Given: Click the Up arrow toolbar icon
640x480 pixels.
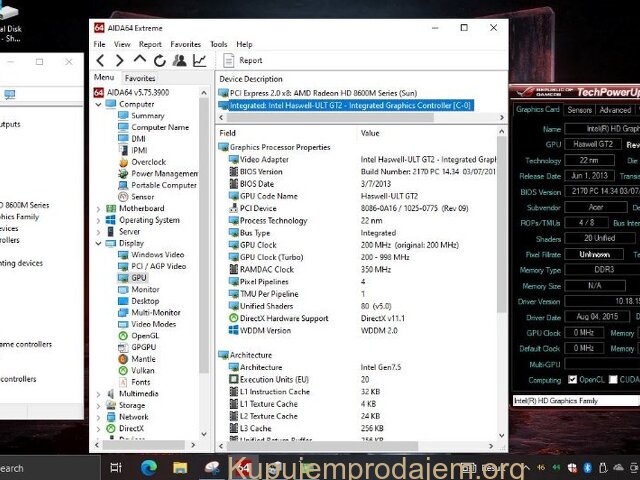Looking at the screenshot, I should pos(139,61).
